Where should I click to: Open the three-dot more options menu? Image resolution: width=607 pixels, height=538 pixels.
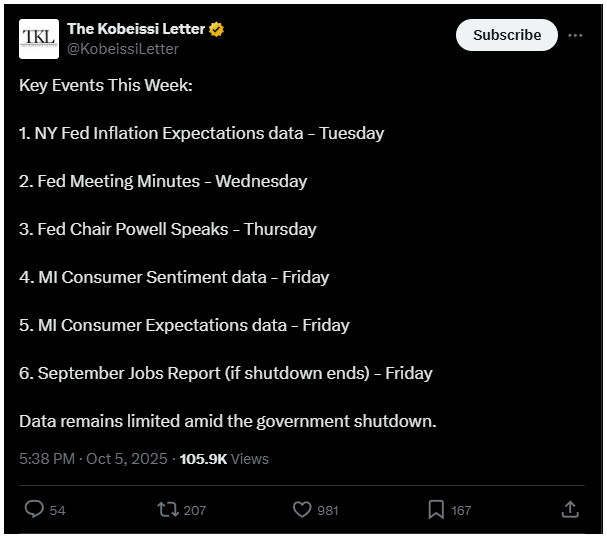coord(575,35)
